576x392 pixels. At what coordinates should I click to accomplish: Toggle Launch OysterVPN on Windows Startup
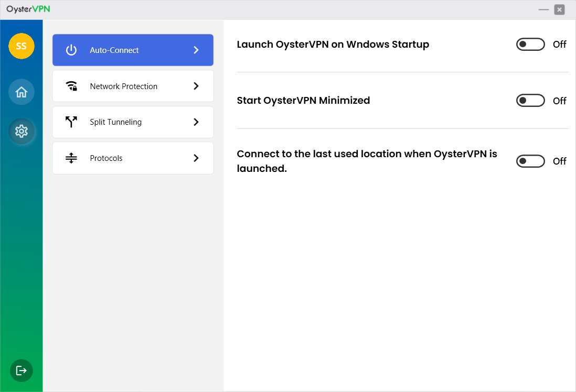coord(530,45)
